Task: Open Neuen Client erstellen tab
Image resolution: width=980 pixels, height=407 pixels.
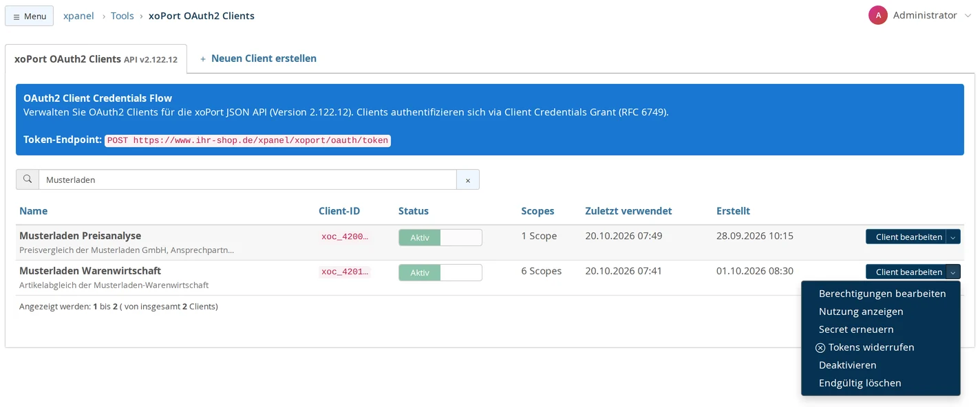Action: click(x=258, y=58)
